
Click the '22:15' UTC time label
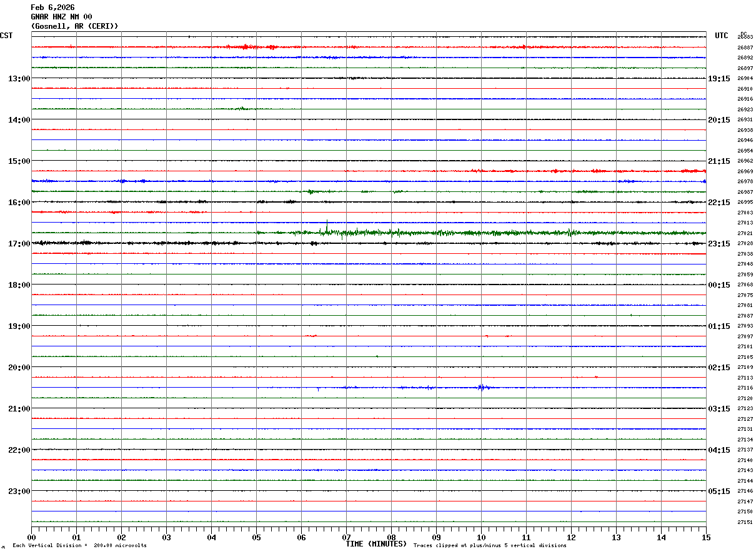click(719, 203)
